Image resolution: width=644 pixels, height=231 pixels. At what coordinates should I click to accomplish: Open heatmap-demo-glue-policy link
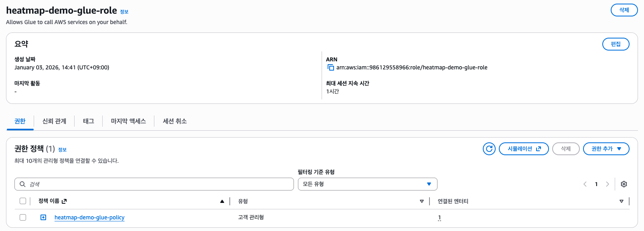[x=89, y=217]
